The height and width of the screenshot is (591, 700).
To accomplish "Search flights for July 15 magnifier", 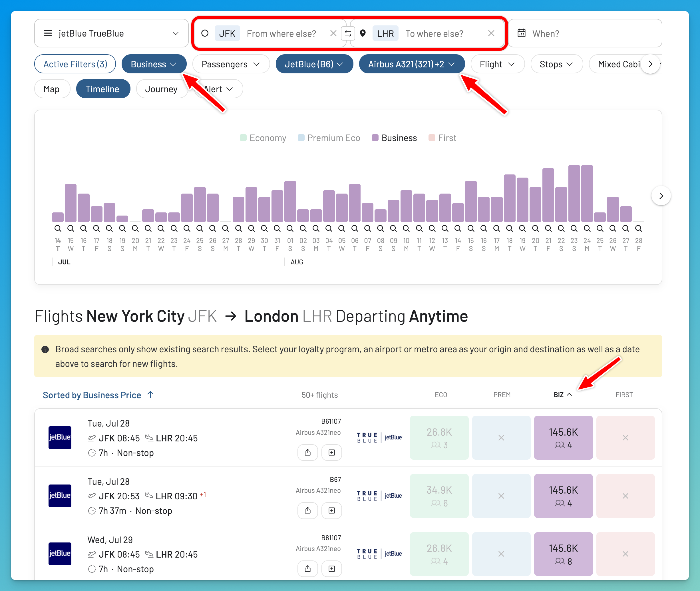I will pyautogui.click(x=71, y=228).
